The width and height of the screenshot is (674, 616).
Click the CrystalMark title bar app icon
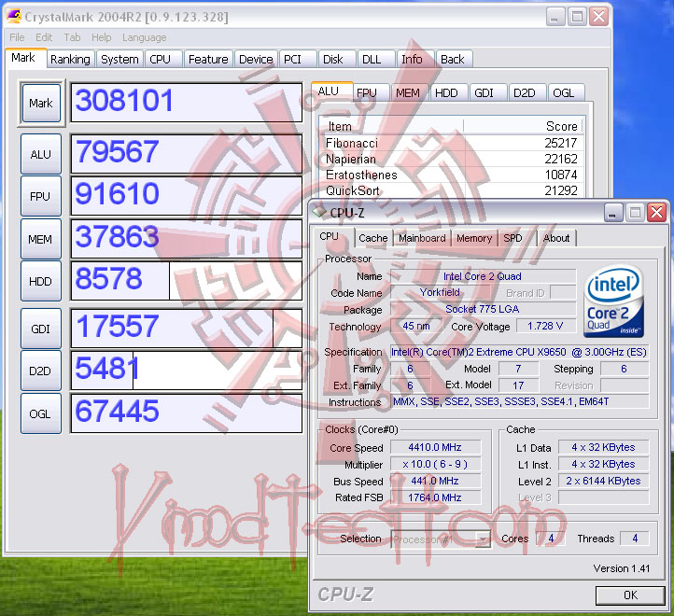tap(14, 17)
